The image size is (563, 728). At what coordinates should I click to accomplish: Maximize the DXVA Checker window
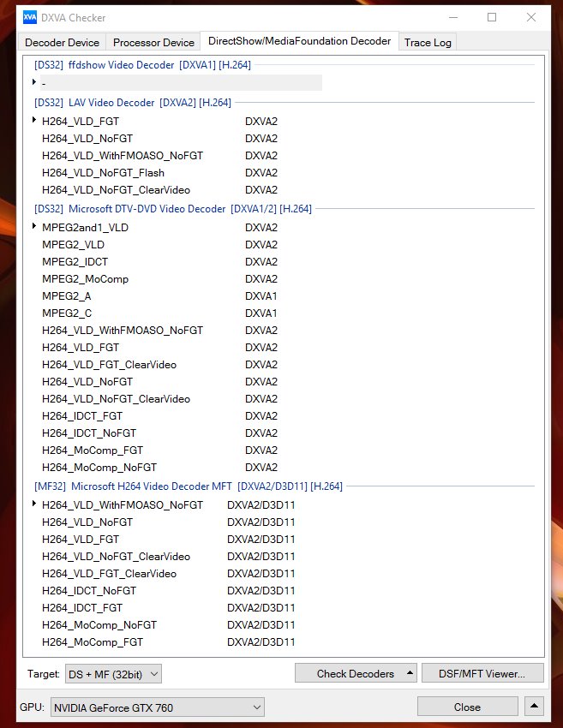[x=492, y=17]
